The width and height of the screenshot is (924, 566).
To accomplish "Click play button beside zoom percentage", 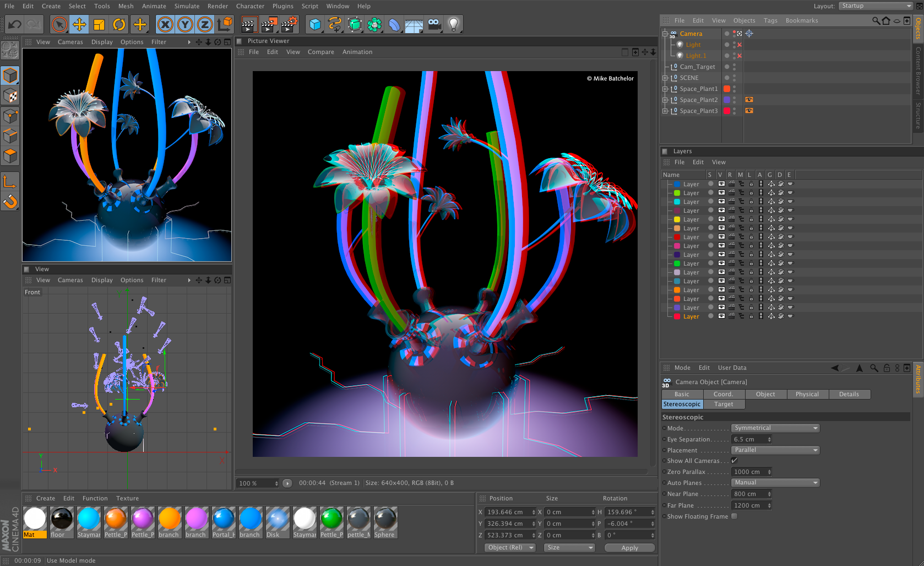I will 287,483.
